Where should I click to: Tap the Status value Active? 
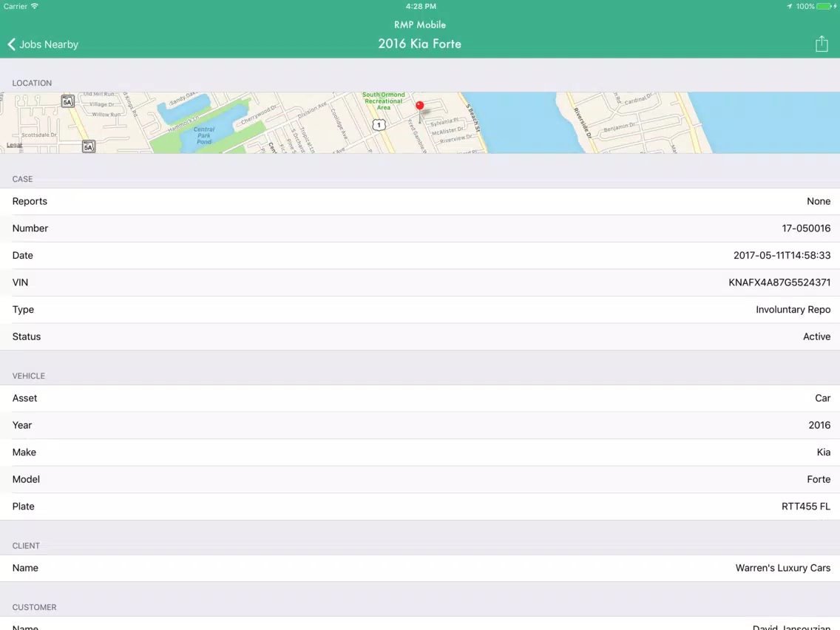click(x=816, y=336)
